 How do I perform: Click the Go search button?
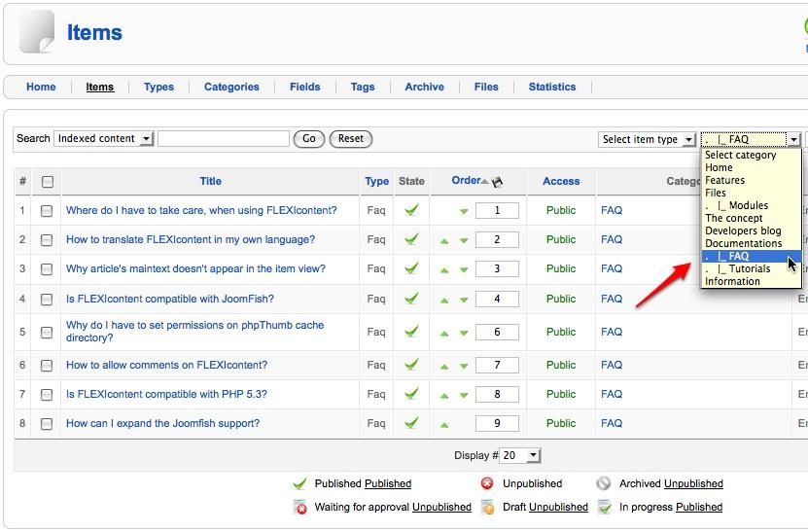click(308, 139)
